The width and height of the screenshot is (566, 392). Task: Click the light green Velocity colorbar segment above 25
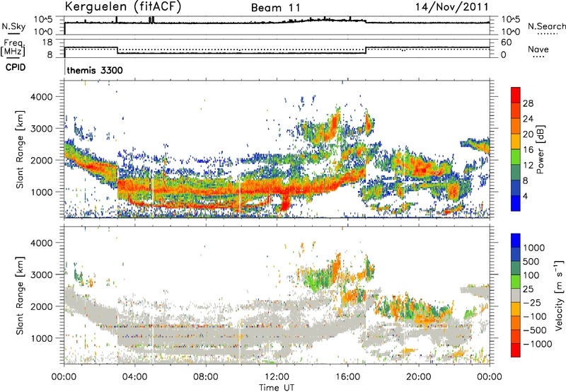tap(516, 281)
